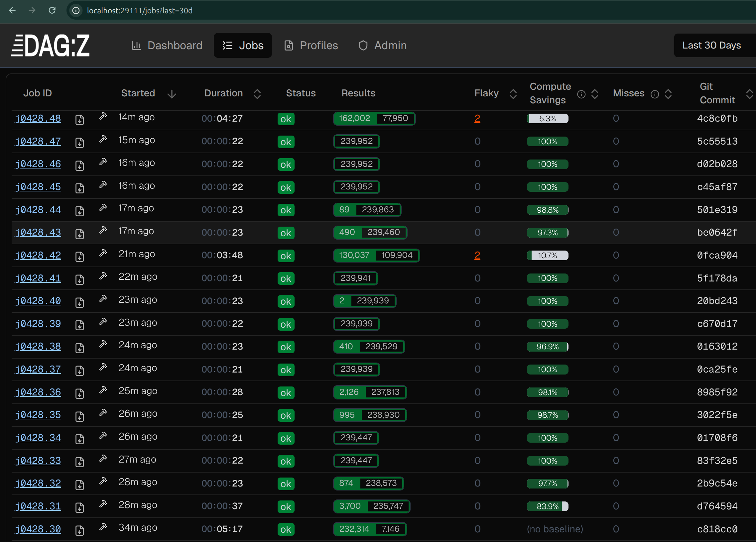The width and height of the screenshot is (756, 542).
Task: Click the Job ID column header
Action: click(38, 93)
